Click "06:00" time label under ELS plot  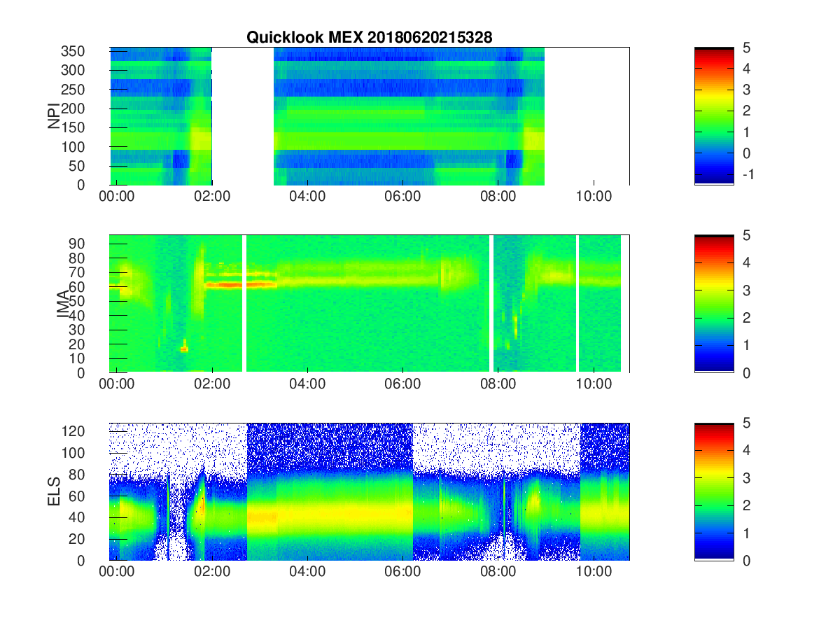(403, 572)
